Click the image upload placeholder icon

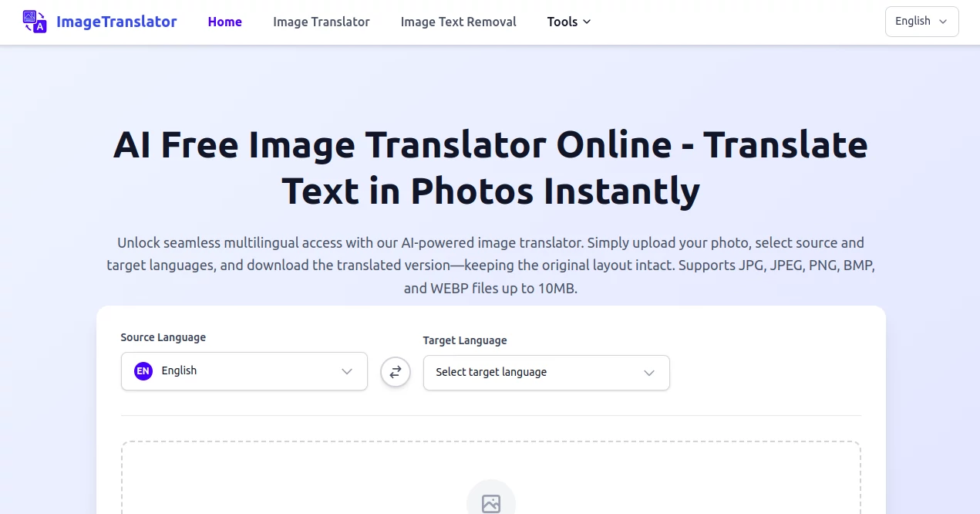coord(491,503)
